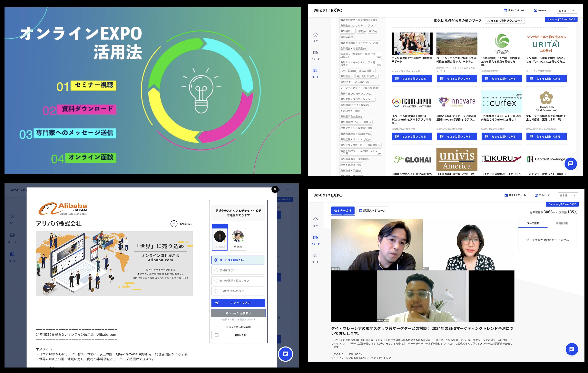Click EventBASE badge on booth list page

(561, 20)
